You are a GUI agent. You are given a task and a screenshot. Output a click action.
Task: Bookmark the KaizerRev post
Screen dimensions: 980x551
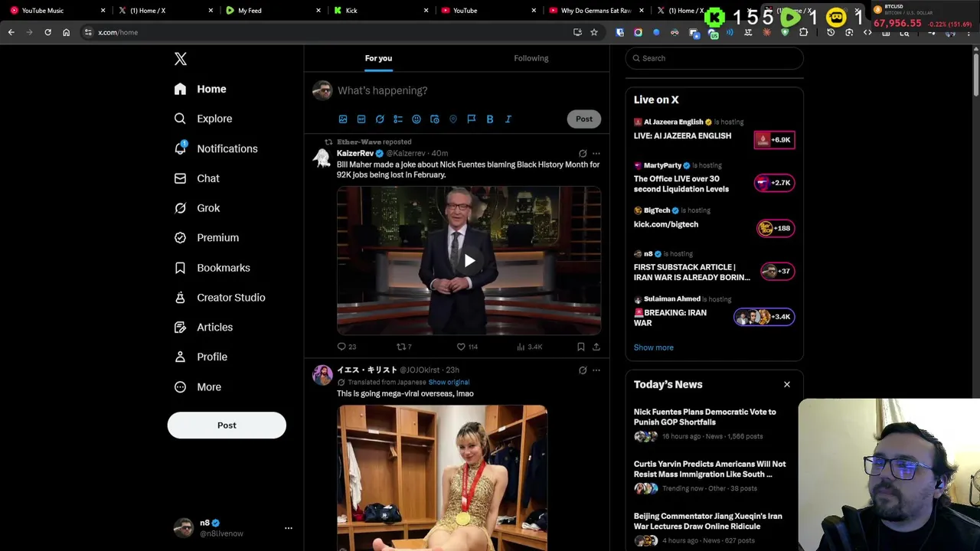(581, 347)
